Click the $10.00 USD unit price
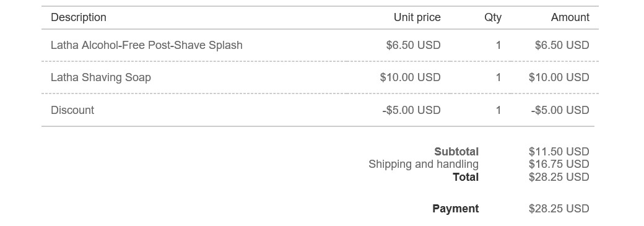 pyautogui.click(x=411, y=77)
